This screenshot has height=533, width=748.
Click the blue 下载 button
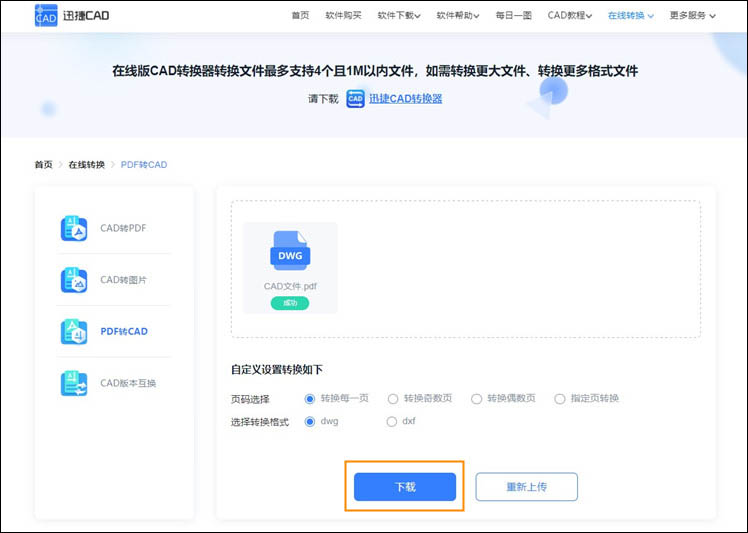click(x=405, y=487)
